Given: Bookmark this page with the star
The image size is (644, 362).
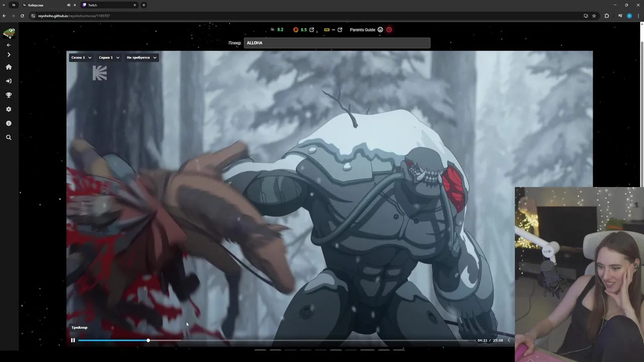Looking at the screenshot, I should (594, 16).
